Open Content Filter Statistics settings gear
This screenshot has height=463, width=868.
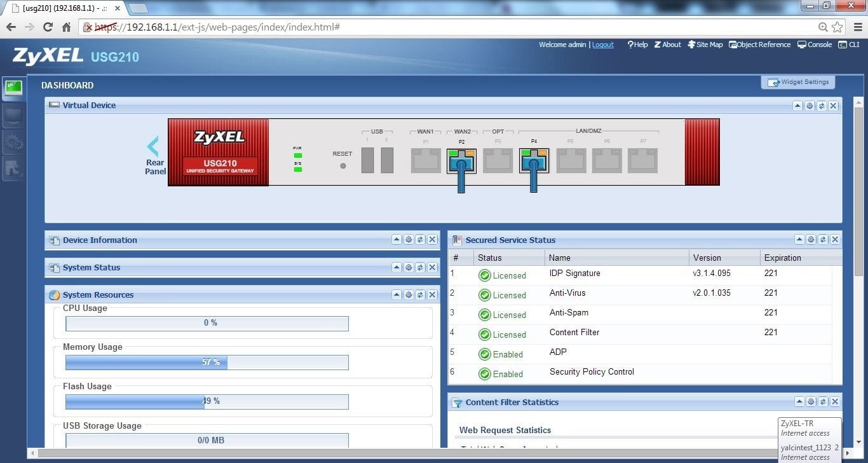click(x=811, y=402)
